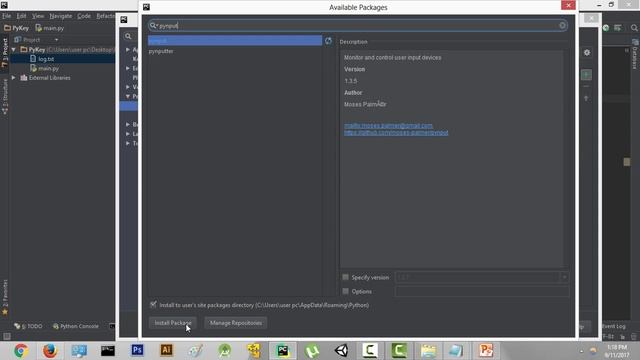Screen dimensions: 640x360
Task: Expand the External Libraries node
Action: point(14,78)
